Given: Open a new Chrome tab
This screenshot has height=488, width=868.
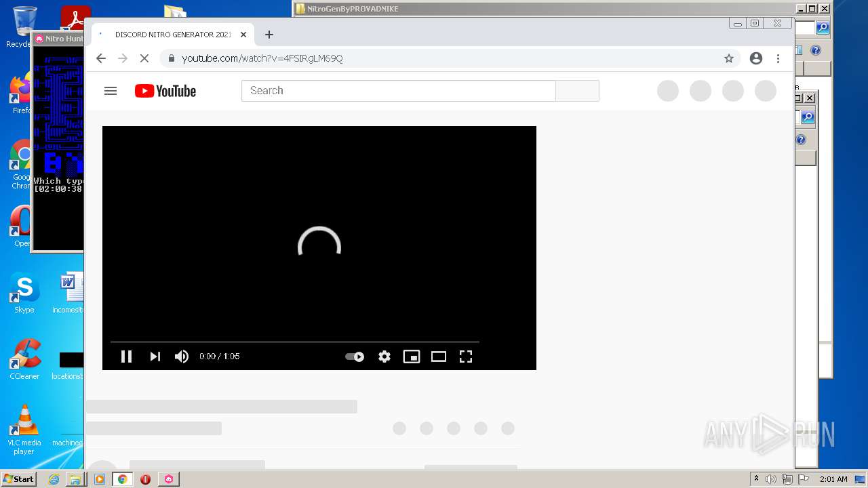Looking at the screenshot, I should pyautogui.click(x=269, y=35).
